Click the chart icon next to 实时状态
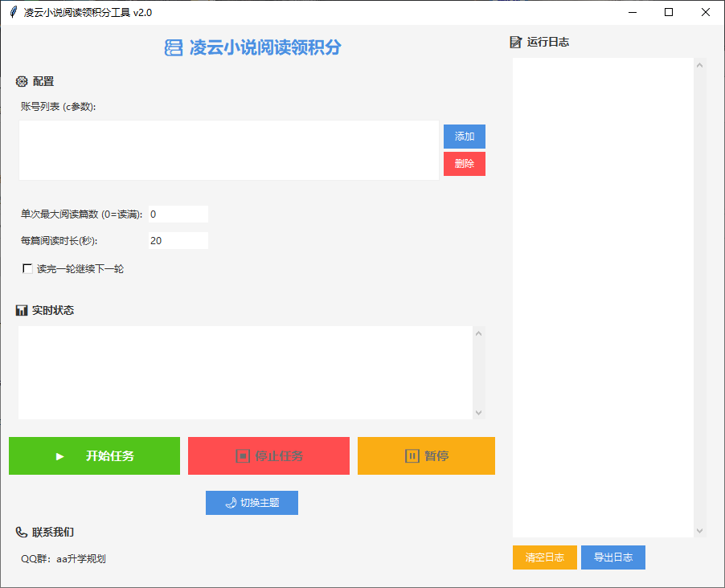Viewport: 725px width, 588px height. click(x=22, y=310)
